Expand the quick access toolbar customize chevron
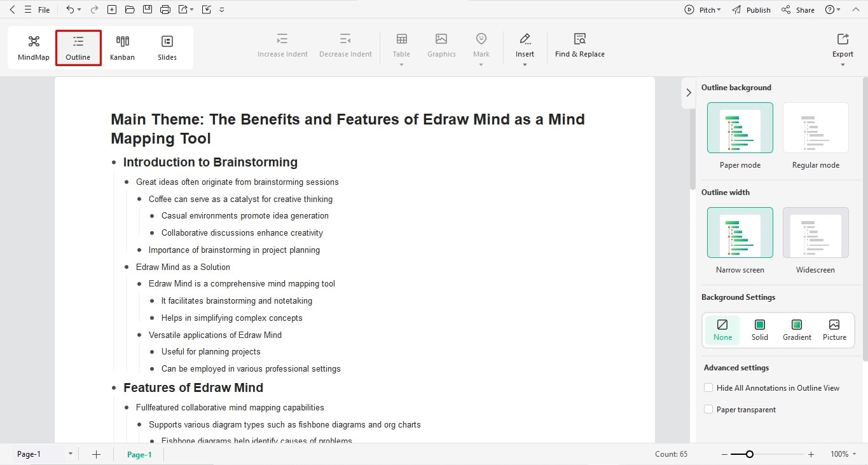868x465 pixels. tap(221, 10)
